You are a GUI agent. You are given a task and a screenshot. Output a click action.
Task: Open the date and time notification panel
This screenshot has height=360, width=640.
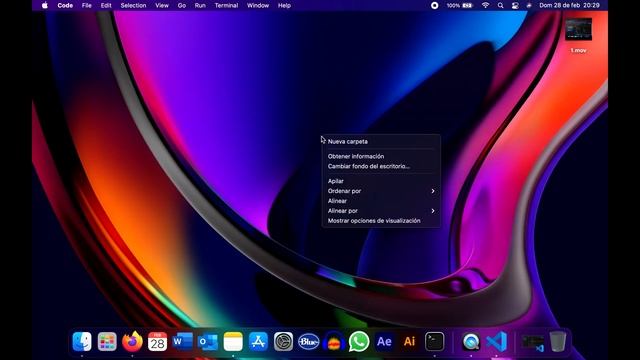point(569,5)
